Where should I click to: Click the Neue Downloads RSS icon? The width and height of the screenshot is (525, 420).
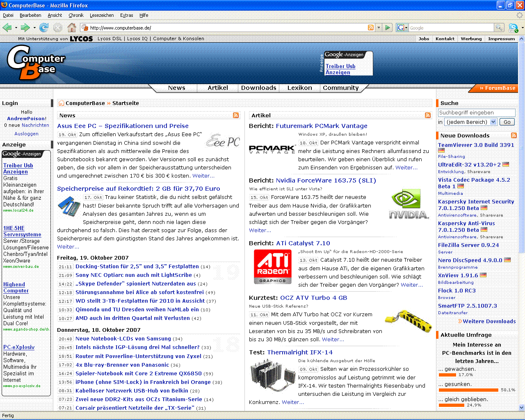pos(514,135)
